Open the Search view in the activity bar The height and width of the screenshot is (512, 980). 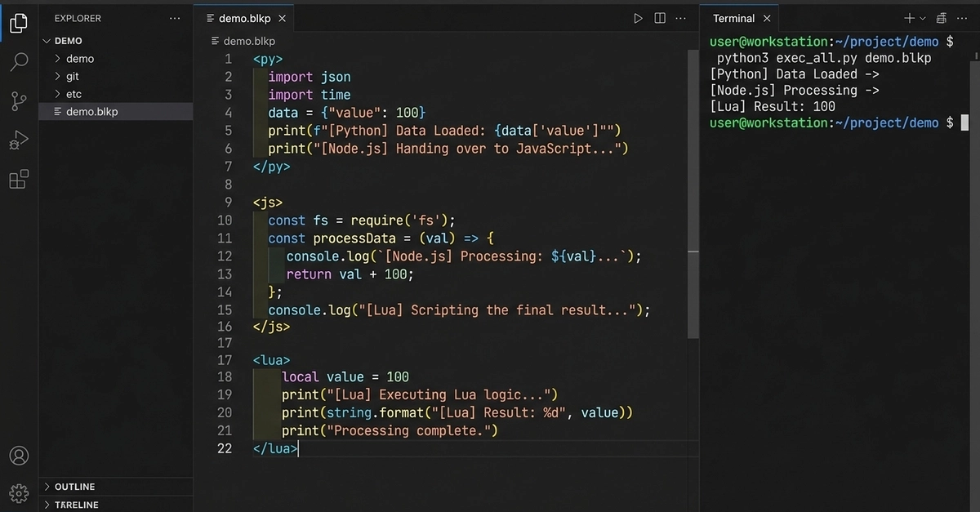coord(19,62)
